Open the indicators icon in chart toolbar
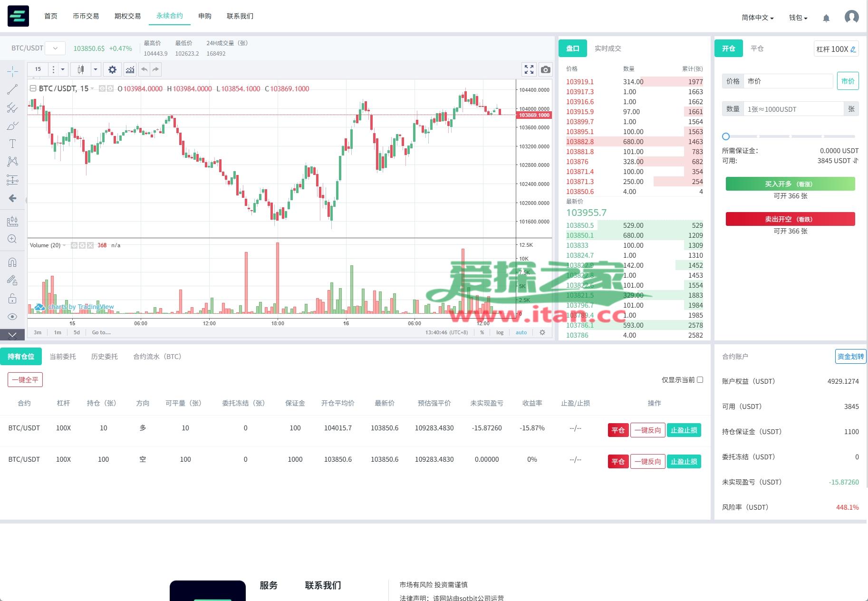 pos(130,69)
